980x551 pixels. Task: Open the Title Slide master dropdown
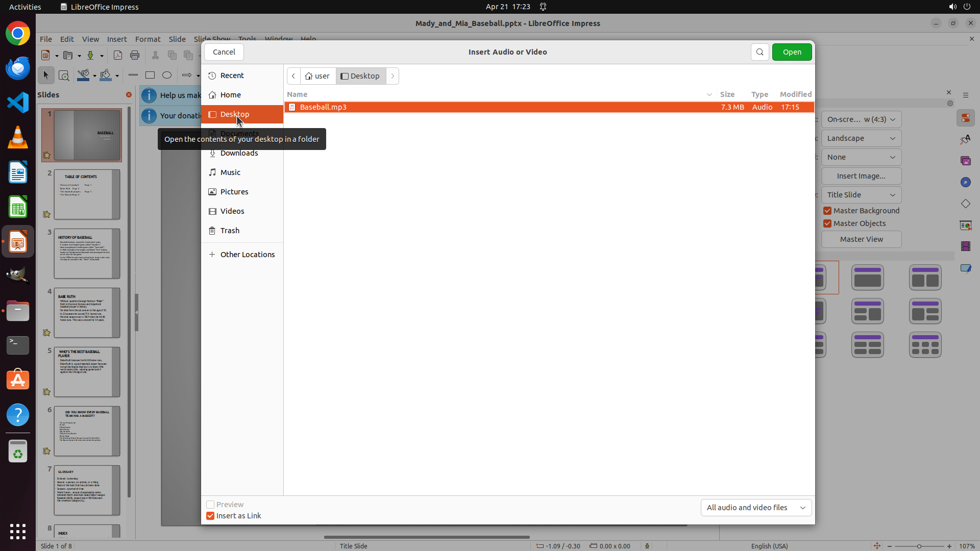[x=861, y=195]
